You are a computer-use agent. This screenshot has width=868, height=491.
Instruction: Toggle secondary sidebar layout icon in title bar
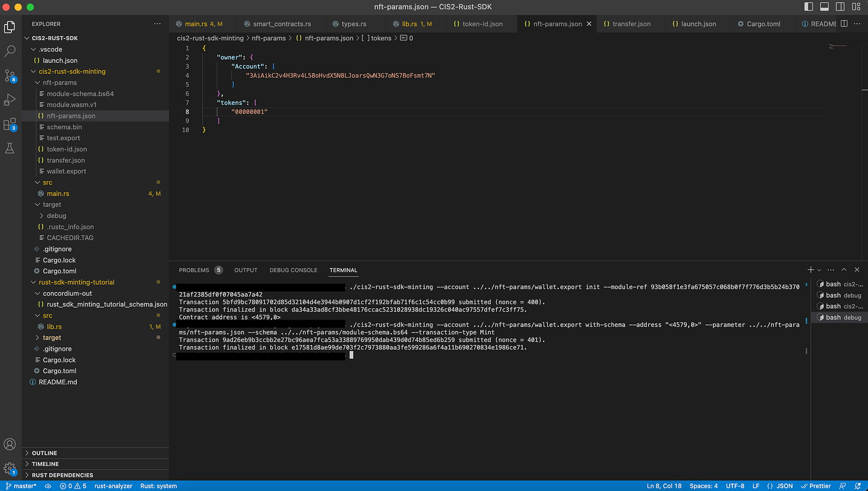[840, 7]
